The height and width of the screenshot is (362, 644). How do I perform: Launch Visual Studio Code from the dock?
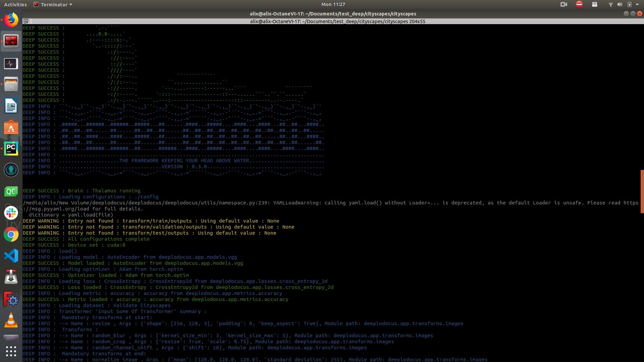[x=11, y=256]
